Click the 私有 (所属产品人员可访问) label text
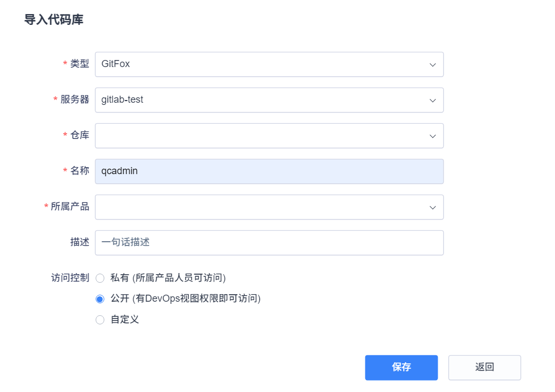 coord(168,278)
